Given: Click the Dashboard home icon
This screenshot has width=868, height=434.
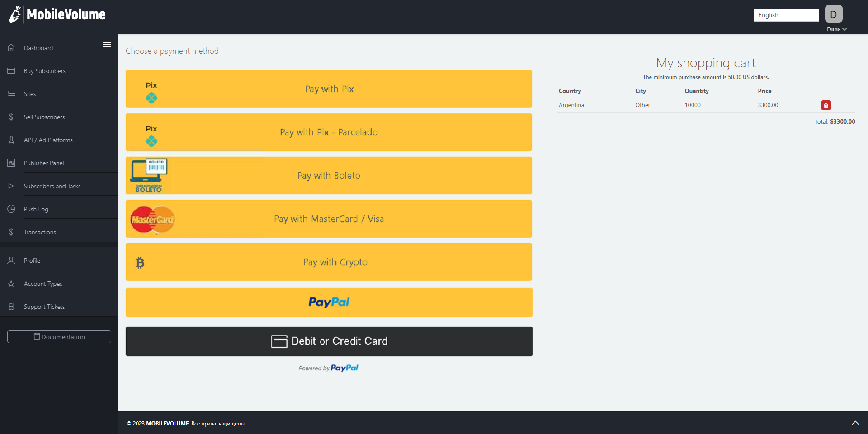Looking at the screenshot, I should pyautogui.click(x=11, y=48).
